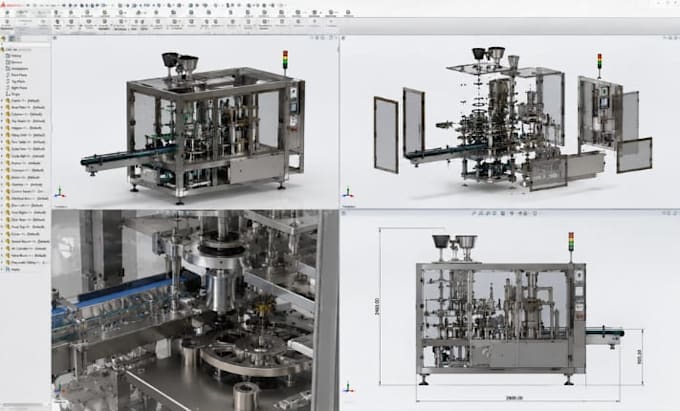Open the FeatureManager design tree tab
Viewport: 680px width, 411px height.
pyautogui.click(x=4, y=39)
